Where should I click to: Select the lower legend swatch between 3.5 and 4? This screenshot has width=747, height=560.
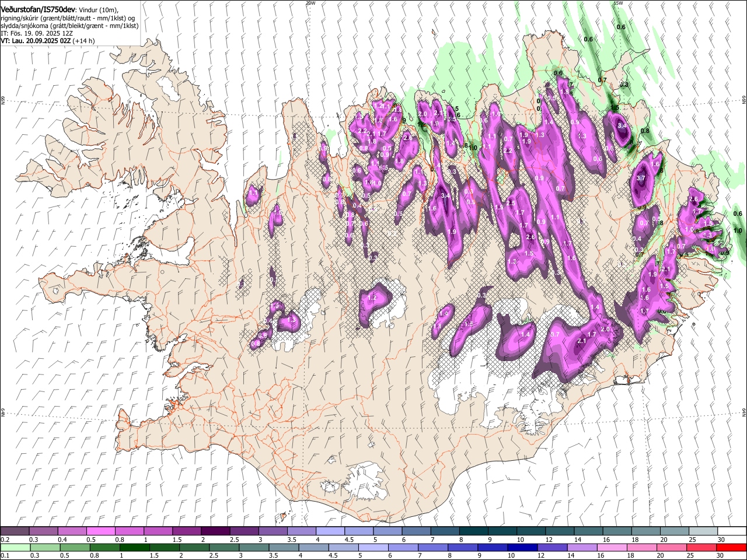coord(284,547)
